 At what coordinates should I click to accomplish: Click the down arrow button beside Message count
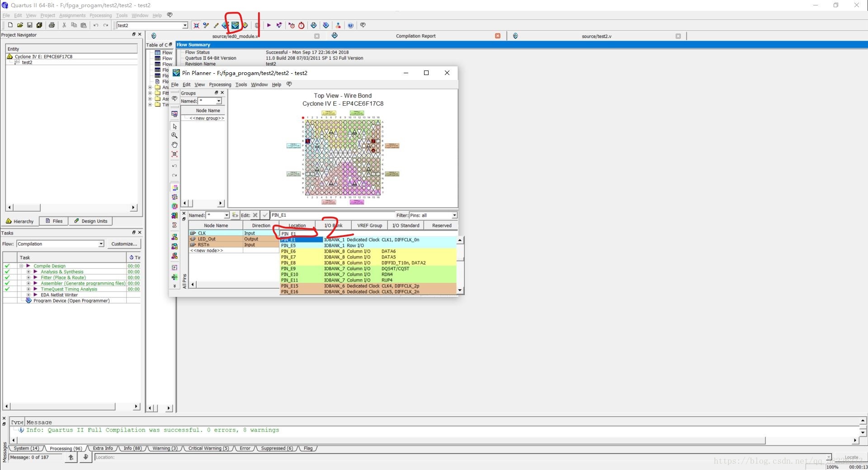85,457
